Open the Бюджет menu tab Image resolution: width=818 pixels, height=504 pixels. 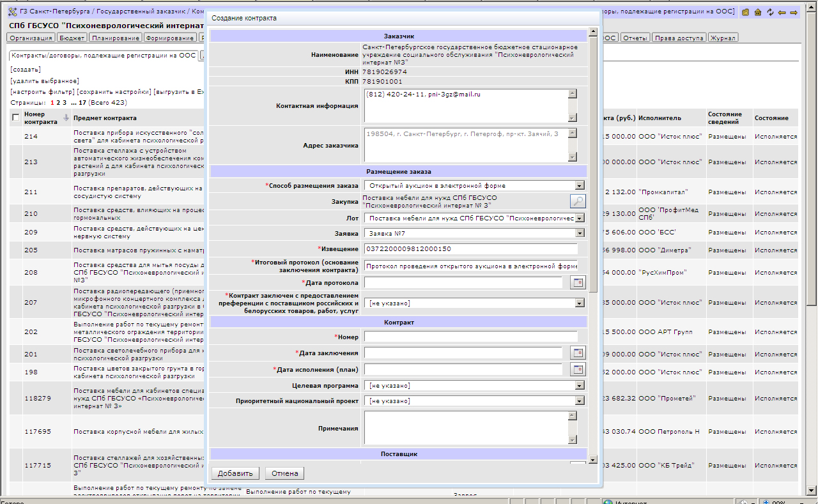click(72, 38)
